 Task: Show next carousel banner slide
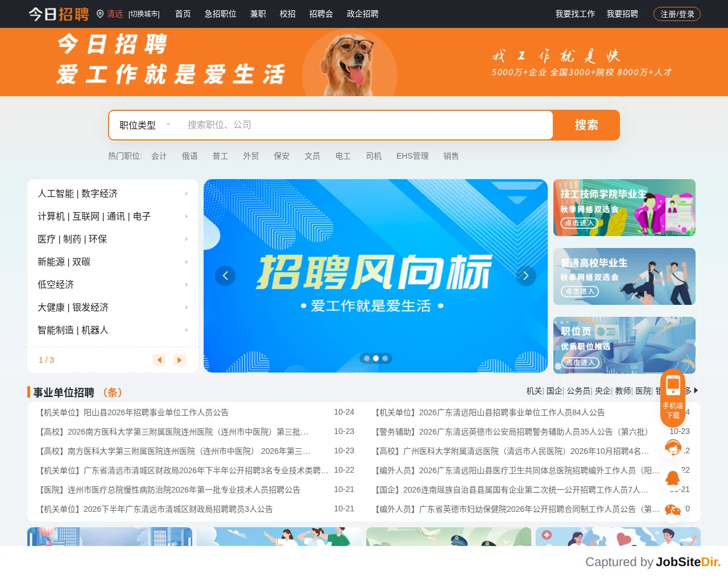[x=526, y=276]
